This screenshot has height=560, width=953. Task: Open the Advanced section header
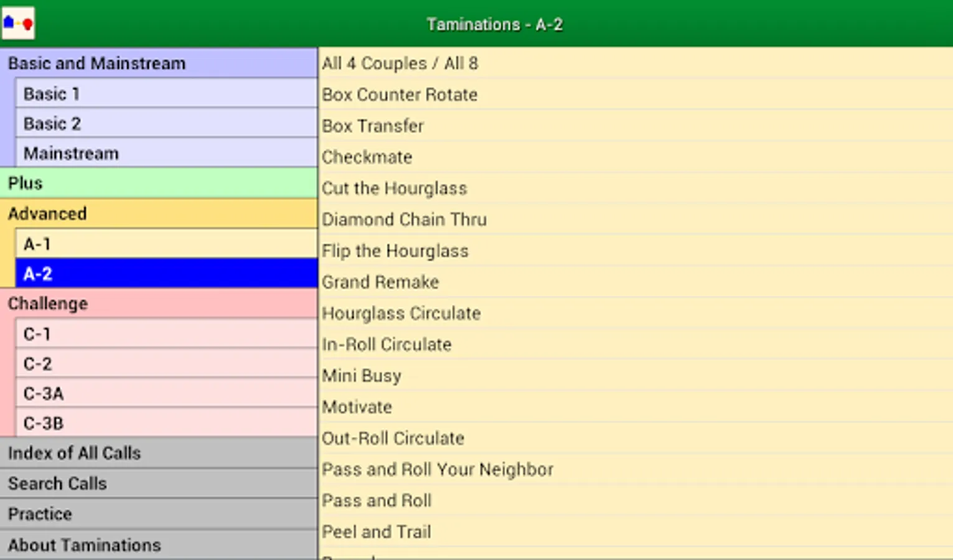coord(159,213)
